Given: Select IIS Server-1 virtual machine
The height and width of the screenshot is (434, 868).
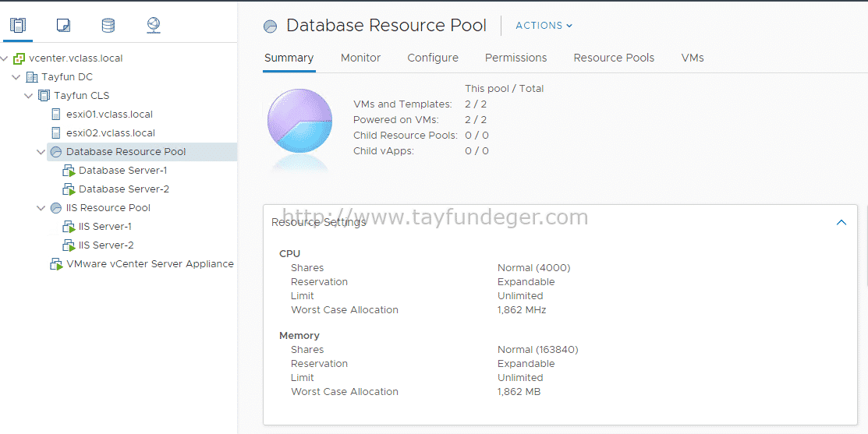Looking at the screenshot, I should point(105,227).
